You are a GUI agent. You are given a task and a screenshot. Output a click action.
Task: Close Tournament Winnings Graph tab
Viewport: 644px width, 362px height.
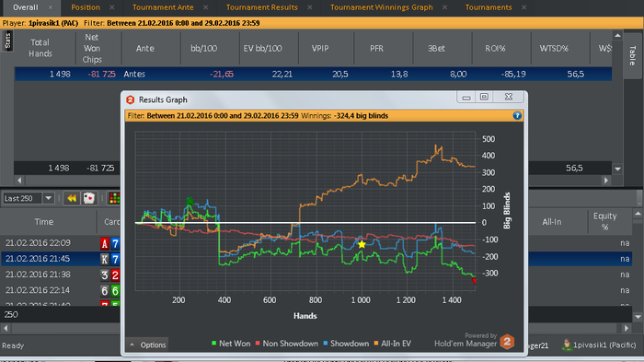(444, 7)
